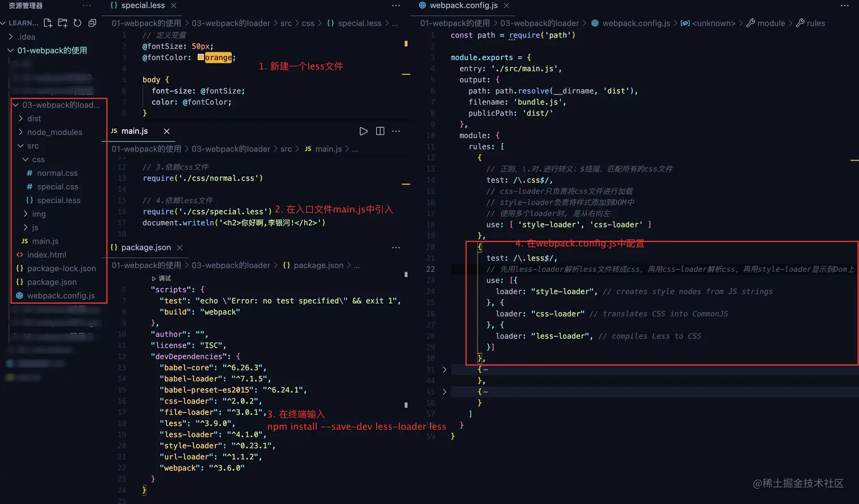859x504 pixels.
Task: Open more actions for special.less editor
Action: (396, 6)
